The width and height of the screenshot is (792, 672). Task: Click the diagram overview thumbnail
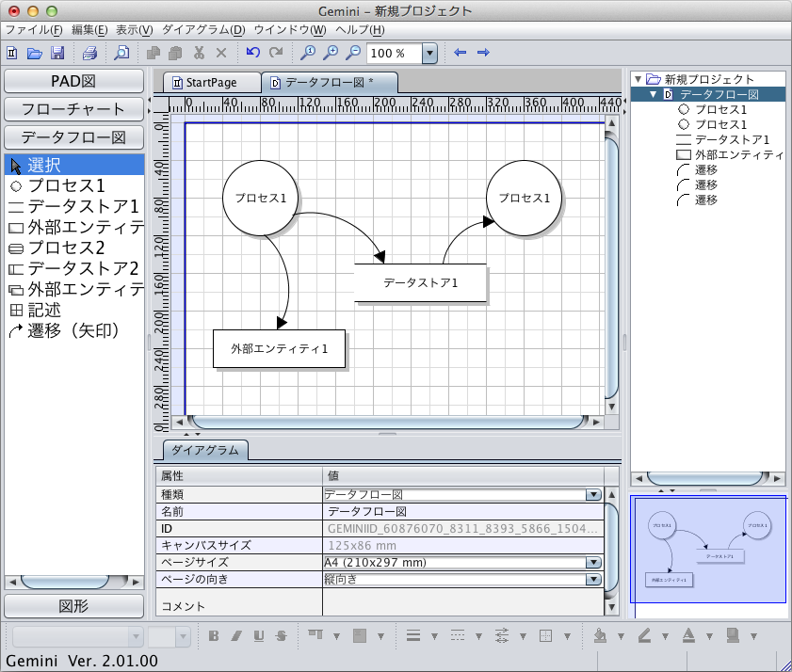707,551
